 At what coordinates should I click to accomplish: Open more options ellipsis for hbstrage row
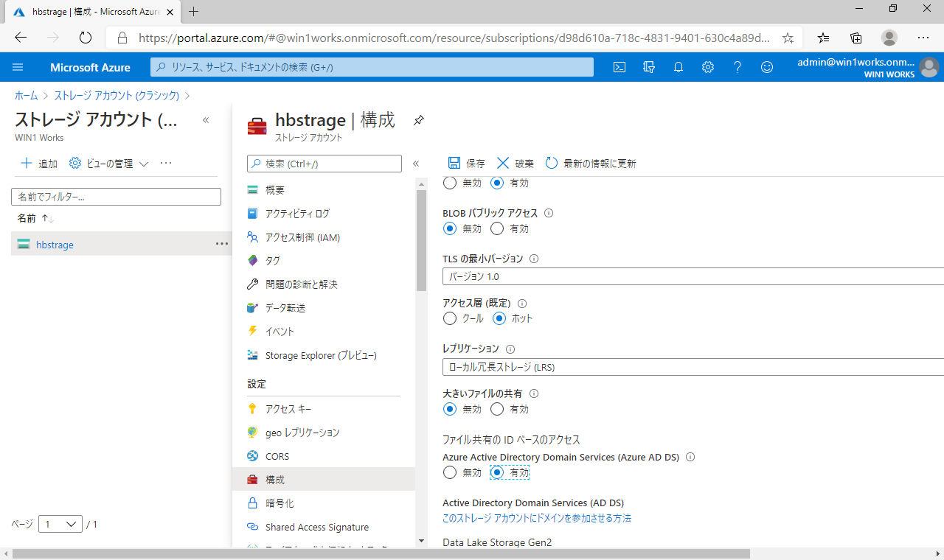pyautogui.click(x=222, y=244)
